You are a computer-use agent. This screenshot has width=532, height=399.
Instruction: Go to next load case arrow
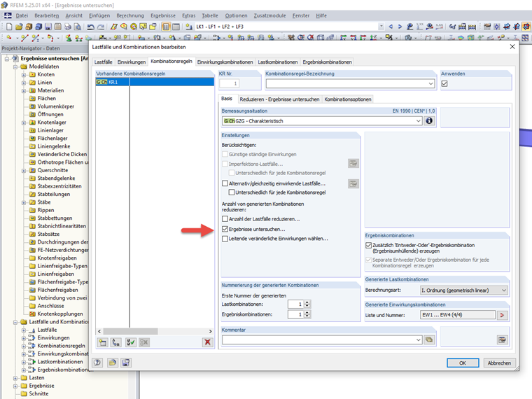[400, 27]
